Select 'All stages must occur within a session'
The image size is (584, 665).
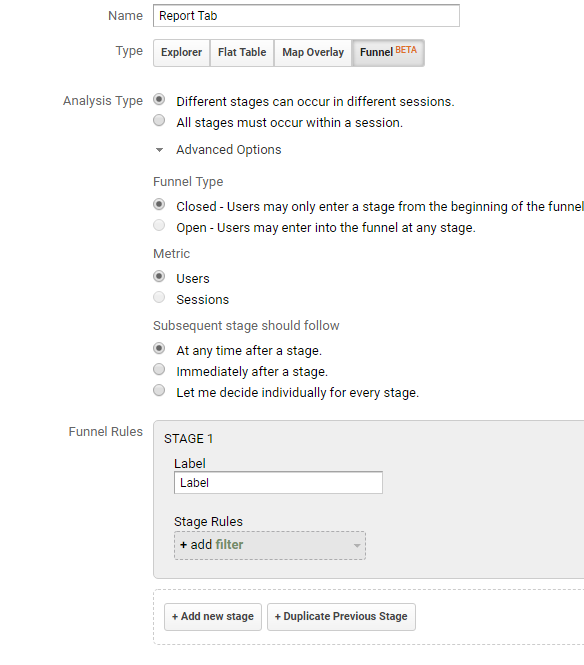click(x=159, y=120)
